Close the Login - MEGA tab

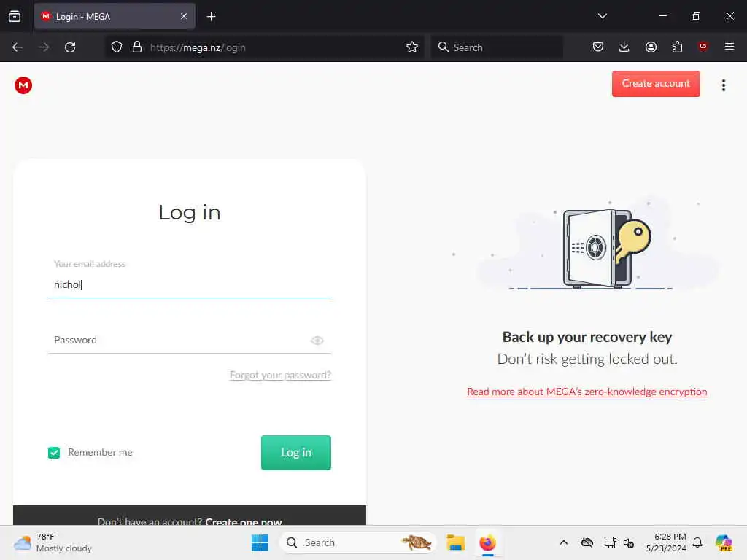pos(184,16)
